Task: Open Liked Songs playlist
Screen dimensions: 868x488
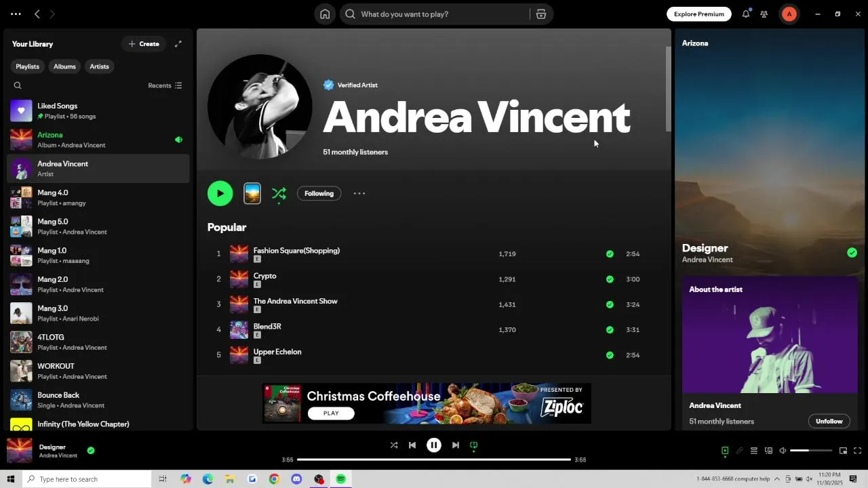Action: pos(98,110)
